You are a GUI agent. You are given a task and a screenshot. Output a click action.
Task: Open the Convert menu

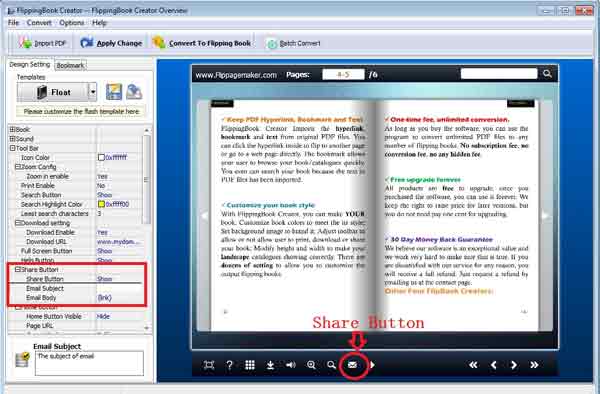click(39, 23)
